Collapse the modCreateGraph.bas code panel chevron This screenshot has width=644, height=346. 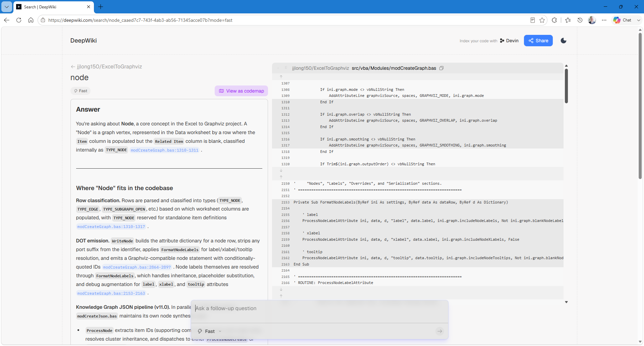[278, 68]
